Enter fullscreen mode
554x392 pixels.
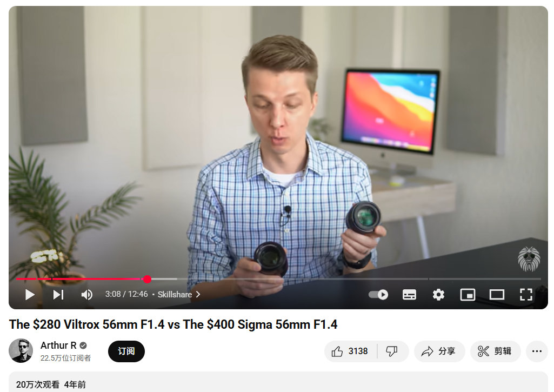click(x=526, y=295)
